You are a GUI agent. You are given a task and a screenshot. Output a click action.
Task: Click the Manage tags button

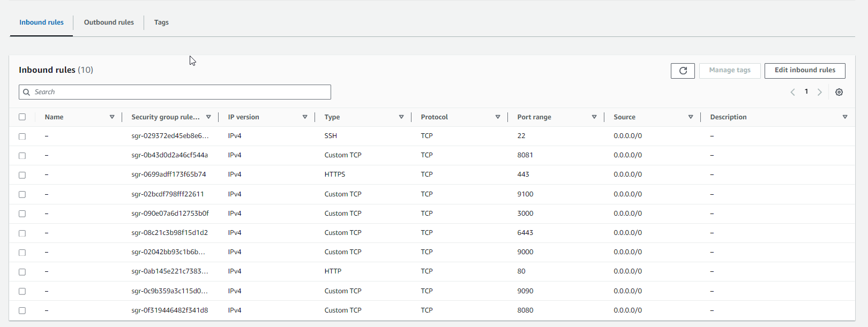729,71
